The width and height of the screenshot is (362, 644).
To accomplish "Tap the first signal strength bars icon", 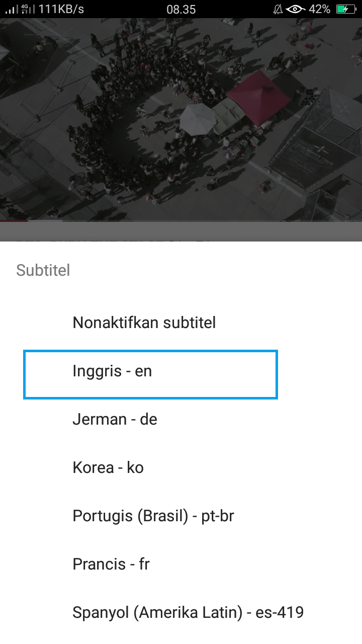I will coord(10,9).
